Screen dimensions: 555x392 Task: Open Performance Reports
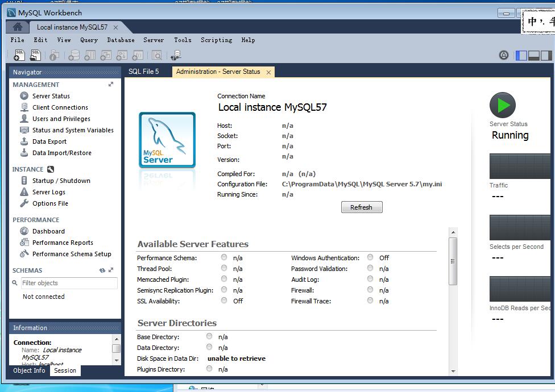(x=63, y=243)
